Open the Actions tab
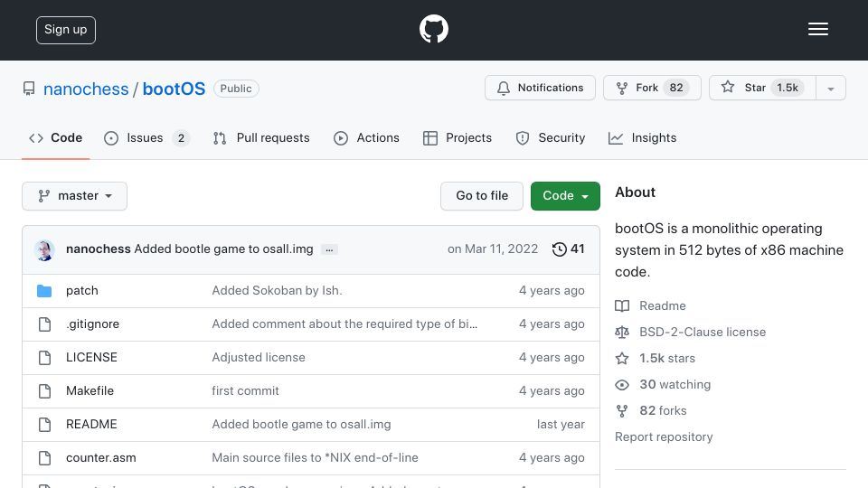Image resolution: width=868 pixels, height=488 pixels. [x=366, y=137]
